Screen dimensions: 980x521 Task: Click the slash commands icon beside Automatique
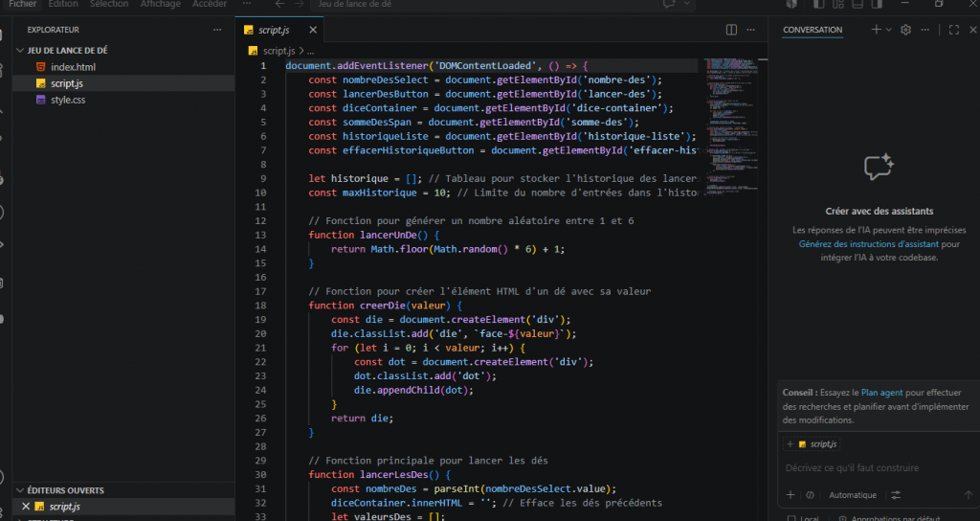(810, 495)
